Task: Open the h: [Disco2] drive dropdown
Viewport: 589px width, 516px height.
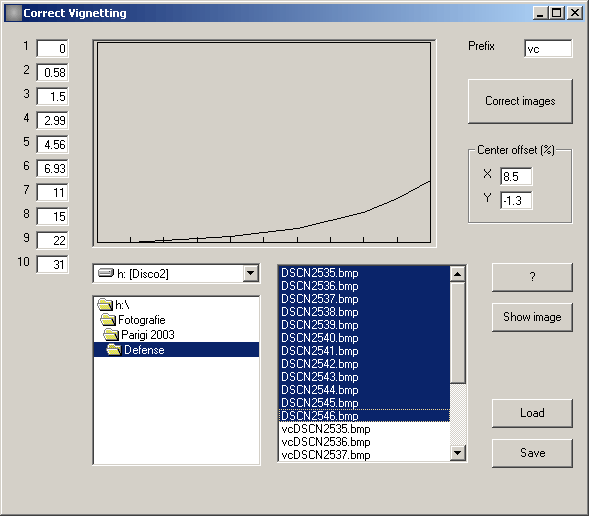Action: pos(251,273)
